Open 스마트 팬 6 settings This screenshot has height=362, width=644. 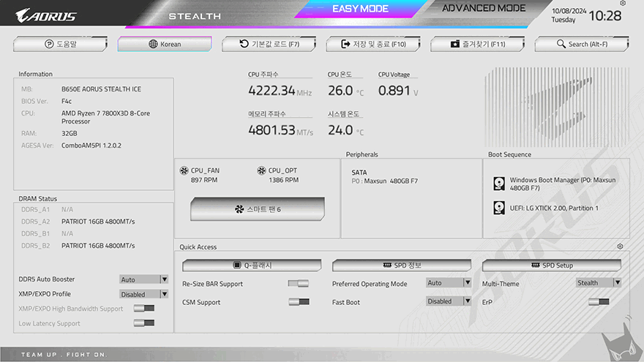coord(258,209)
